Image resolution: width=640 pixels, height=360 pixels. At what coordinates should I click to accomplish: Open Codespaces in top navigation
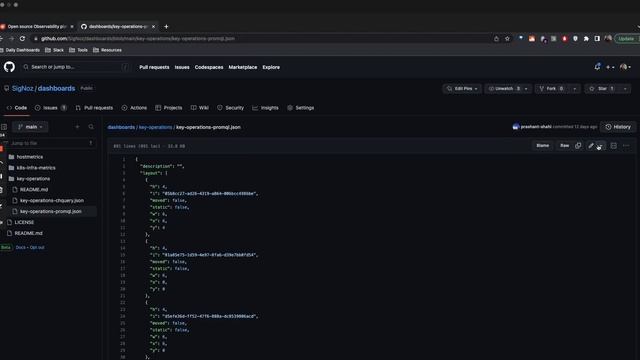(209, 67)
